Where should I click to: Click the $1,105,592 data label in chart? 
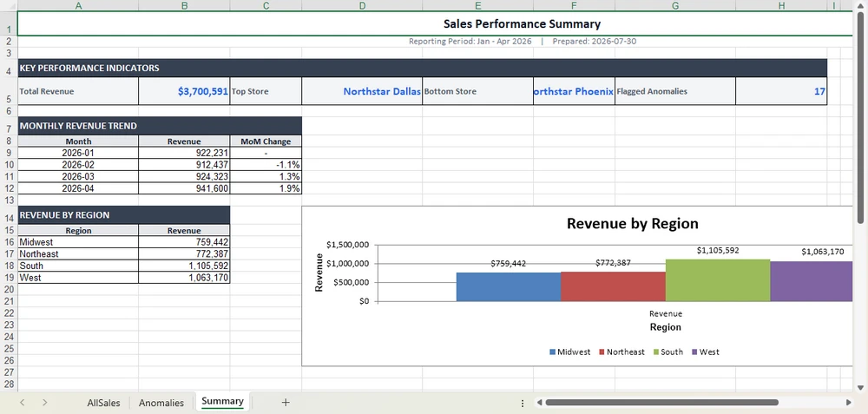[x=718, y=250]
